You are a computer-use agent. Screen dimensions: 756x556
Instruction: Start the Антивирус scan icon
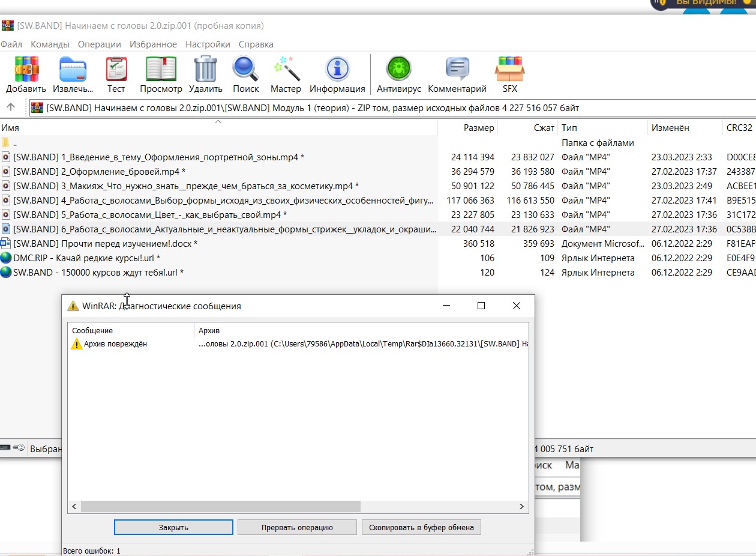398,70
